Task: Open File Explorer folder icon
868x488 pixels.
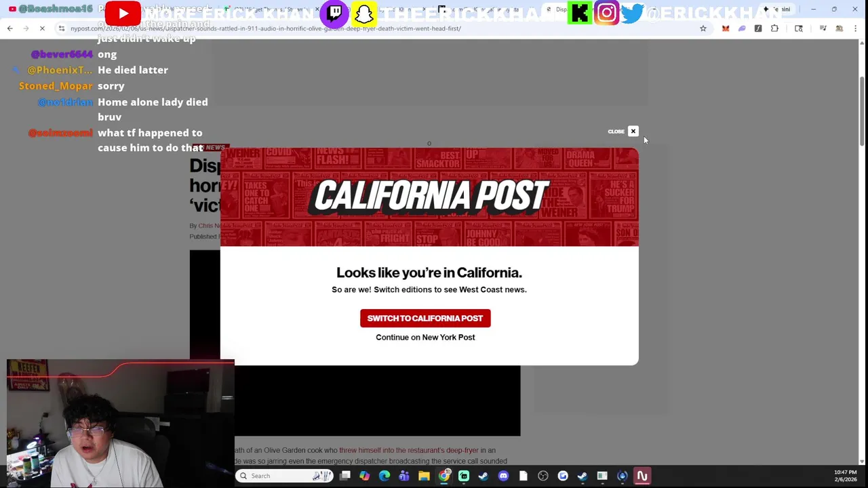Action: click(x=424, y=476)
